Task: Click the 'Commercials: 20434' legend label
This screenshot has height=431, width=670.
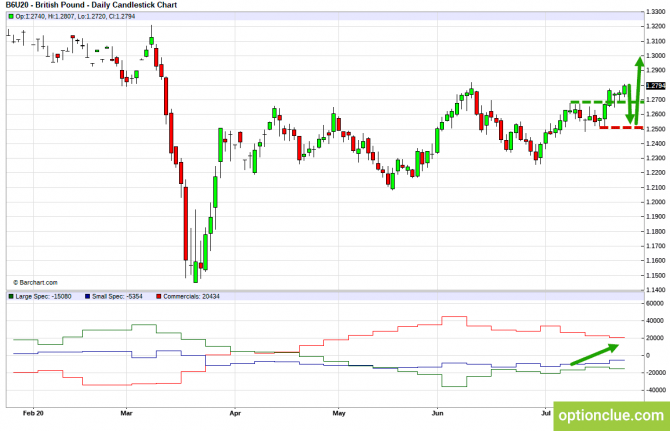Action: [191, 296]
